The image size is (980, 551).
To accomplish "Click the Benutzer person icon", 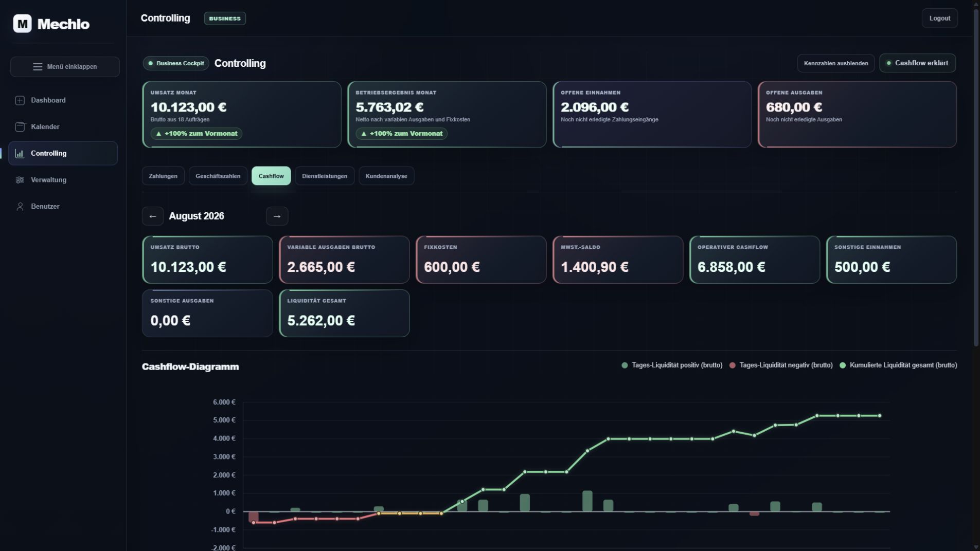I will (x=20, y=207).
